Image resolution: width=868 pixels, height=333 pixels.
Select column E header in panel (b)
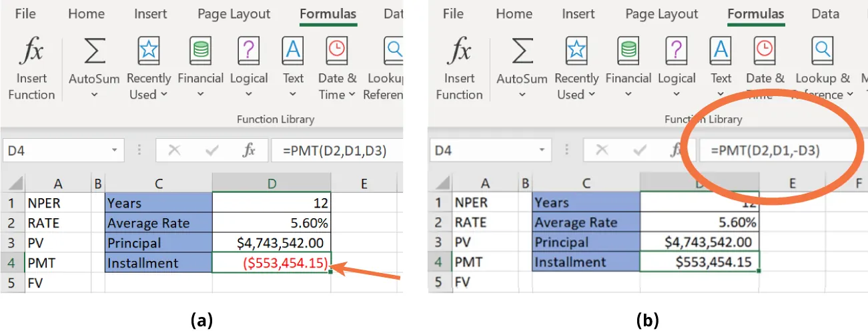tap(791, 183)
